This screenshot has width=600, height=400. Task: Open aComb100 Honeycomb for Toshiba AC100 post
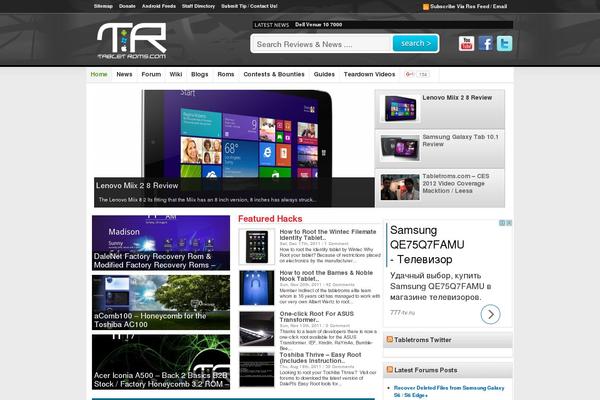point(161,302)
